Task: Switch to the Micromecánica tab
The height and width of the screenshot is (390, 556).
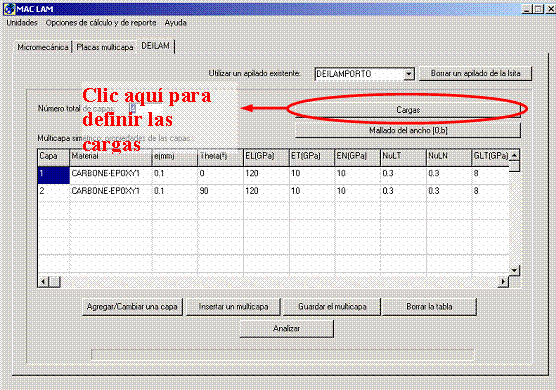Action: point(43,47)
